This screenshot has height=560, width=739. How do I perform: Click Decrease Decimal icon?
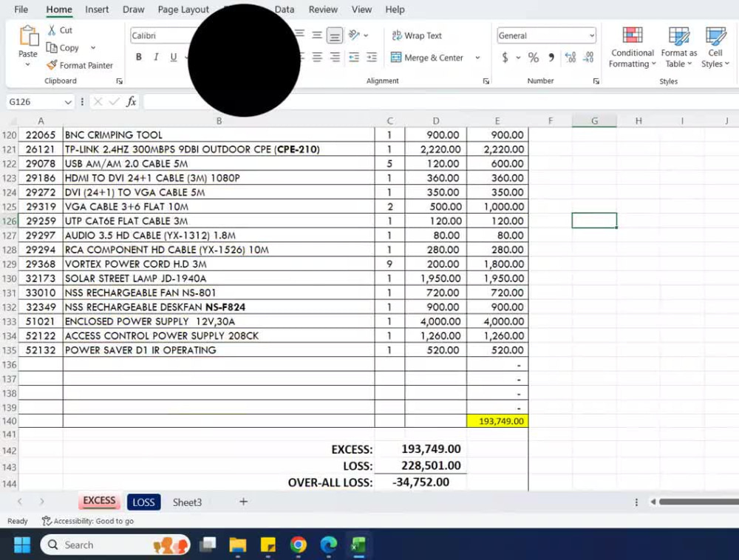pyautogui.click(x=588, y=58)
